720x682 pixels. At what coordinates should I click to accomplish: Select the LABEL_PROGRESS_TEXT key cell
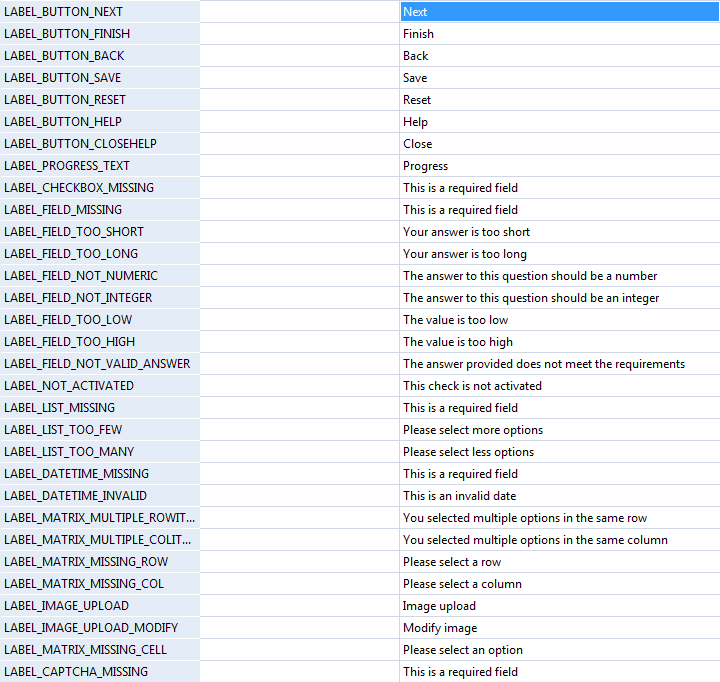pyautogui.click(x=100, y=166)
